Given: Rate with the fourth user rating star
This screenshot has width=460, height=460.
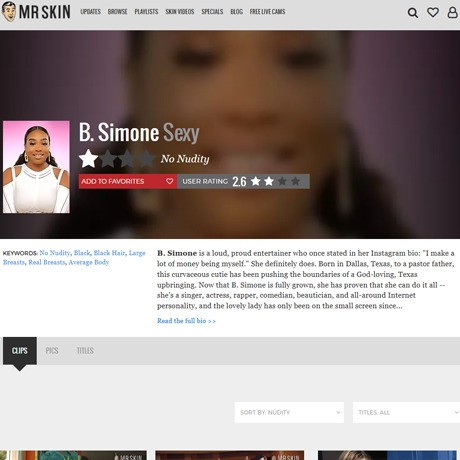Looking at the screenshot, I should click(x=295, y=181).
